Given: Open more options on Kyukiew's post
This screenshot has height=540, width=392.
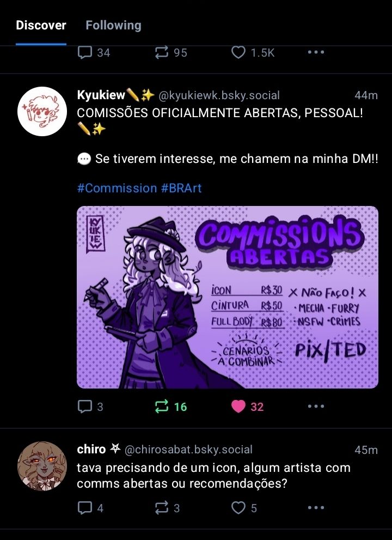Looking at the screenshot, I should pos(316,406).
